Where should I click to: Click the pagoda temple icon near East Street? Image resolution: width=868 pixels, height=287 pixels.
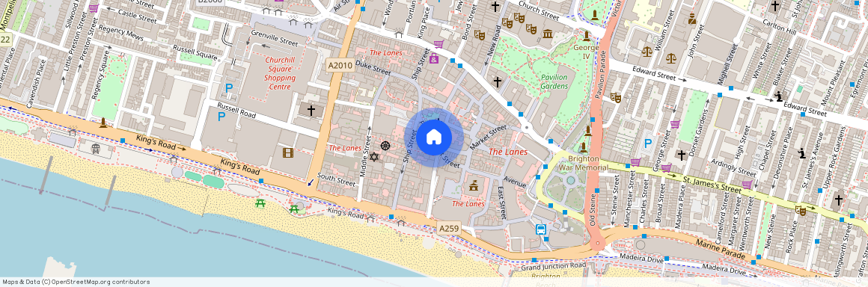pyautogui.click(x=474, y=186)
